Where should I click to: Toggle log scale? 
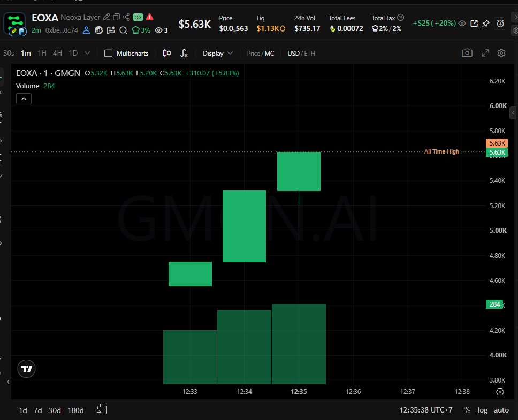click(482, 410)
